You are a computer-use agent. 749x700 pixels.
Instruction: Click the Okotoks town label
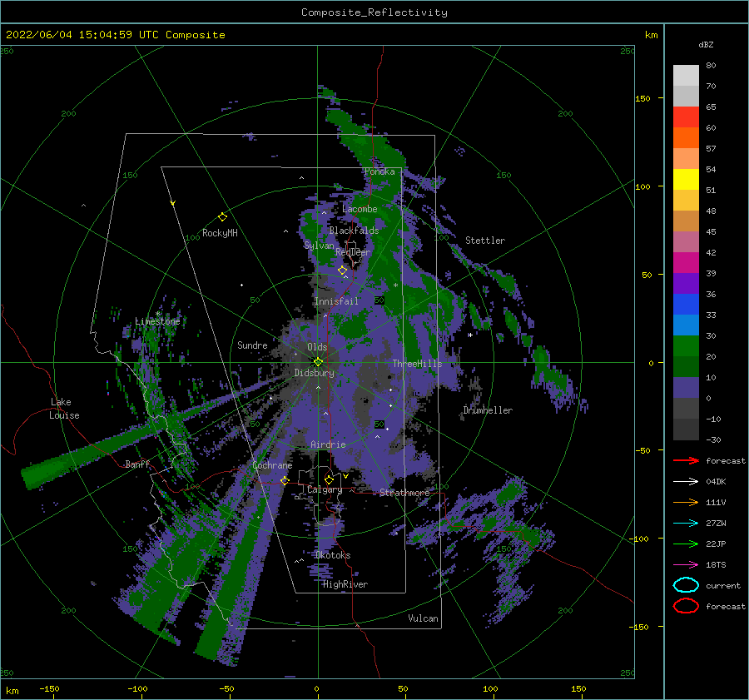(x=333, y=555)
